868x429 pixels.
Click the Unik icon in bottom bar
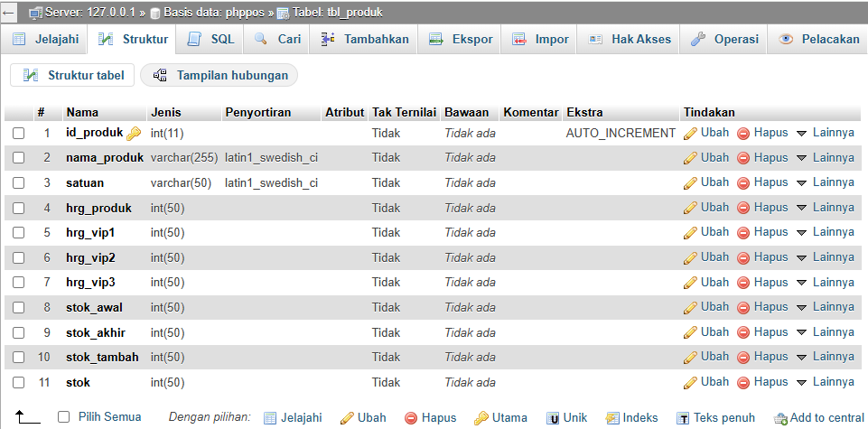553,418
